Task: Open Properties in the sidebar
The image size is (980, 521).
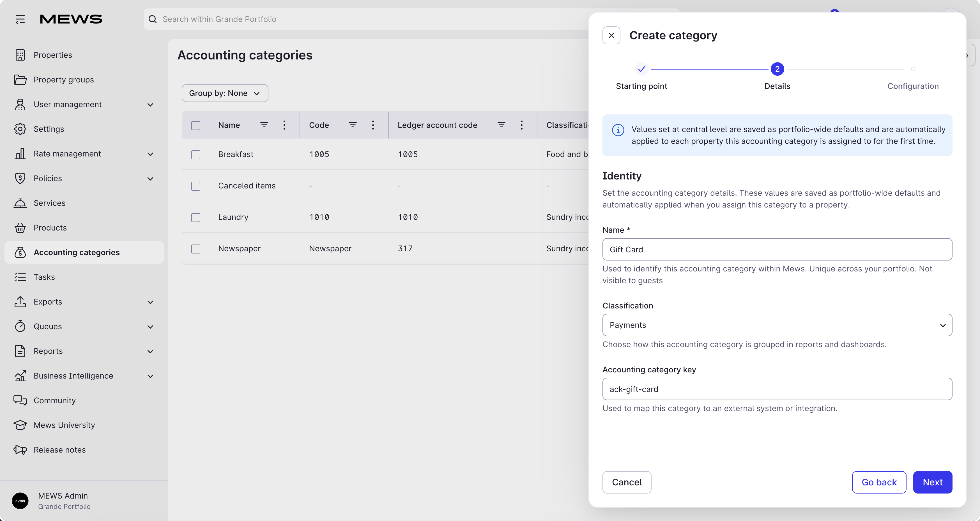Action: [x=84, y=55]
